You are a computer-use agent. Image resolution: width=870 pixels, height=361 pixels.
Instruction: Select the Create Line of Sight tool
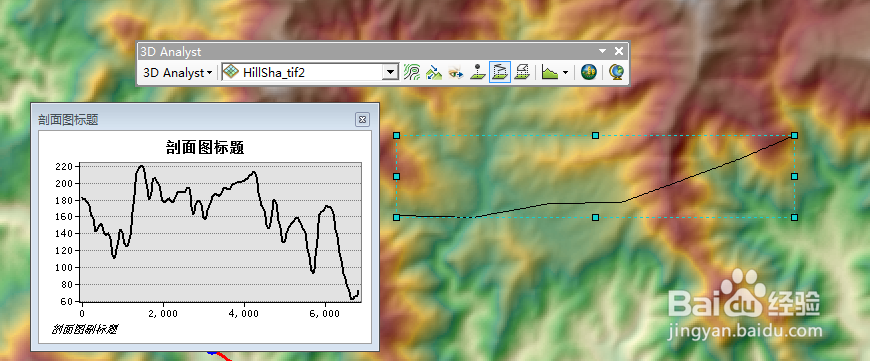click(456, 73)
